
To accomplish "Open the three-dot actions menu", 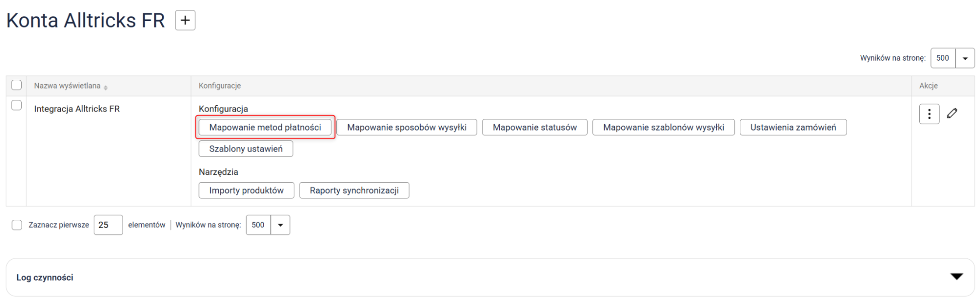I will (929, 114).
